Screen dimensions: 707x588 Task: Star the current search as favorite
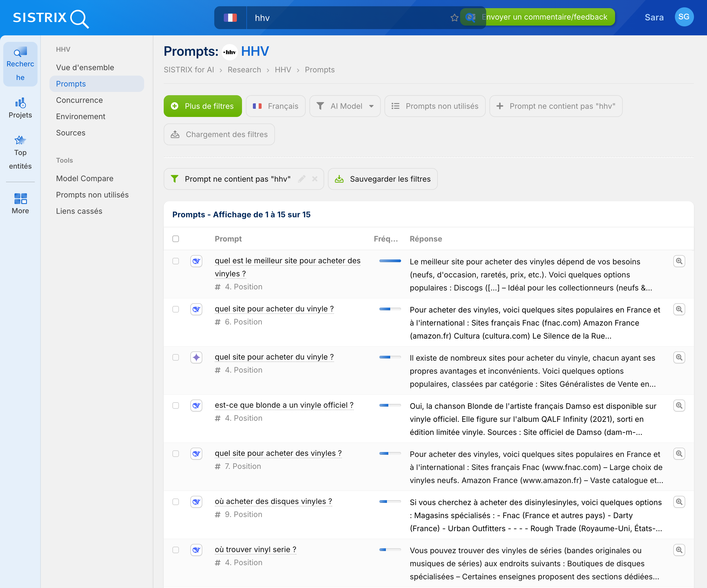click(x=454, y=17)
